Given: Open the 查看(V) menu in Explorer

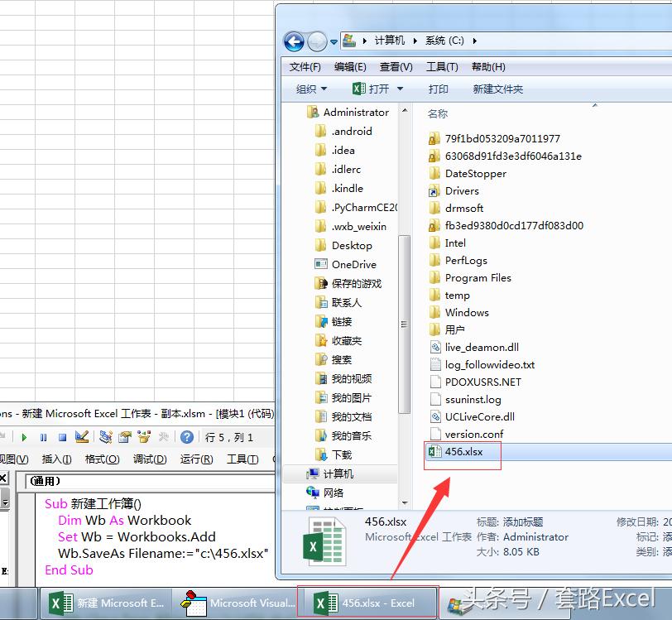Looking at the screenshot, I should pos(396,67).
